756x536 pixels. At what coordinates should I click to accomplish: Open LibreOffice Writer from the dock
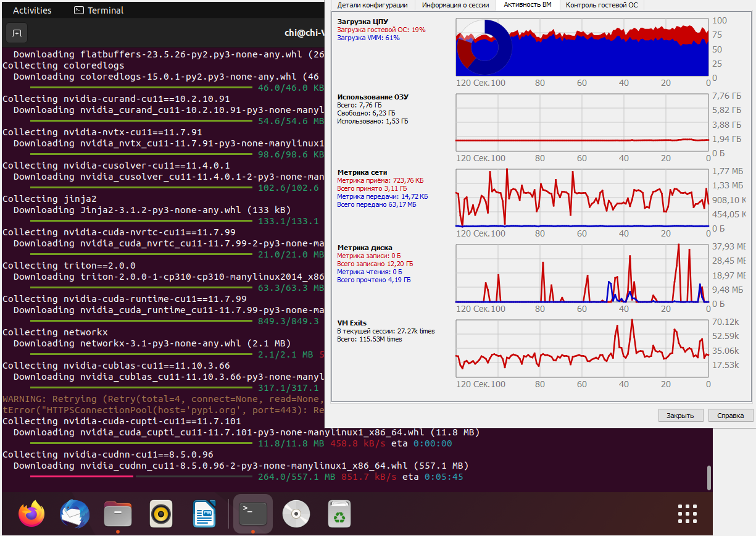(204, 514)
